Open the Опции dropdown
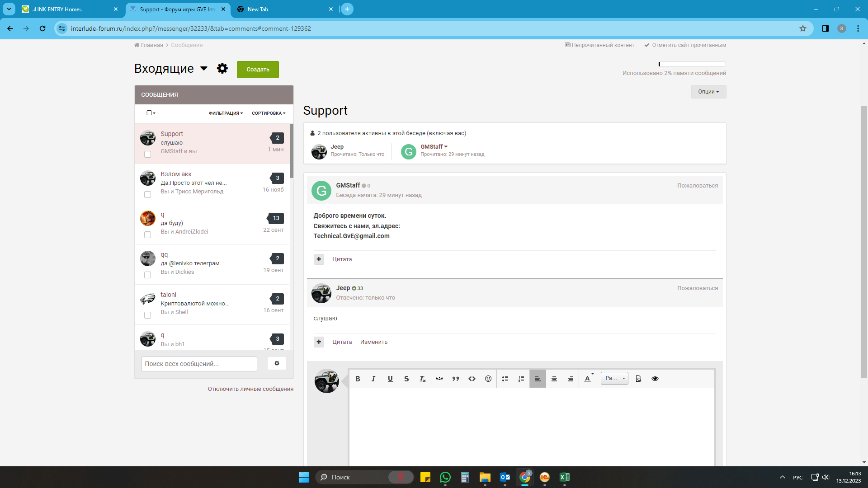 (708, 92)
